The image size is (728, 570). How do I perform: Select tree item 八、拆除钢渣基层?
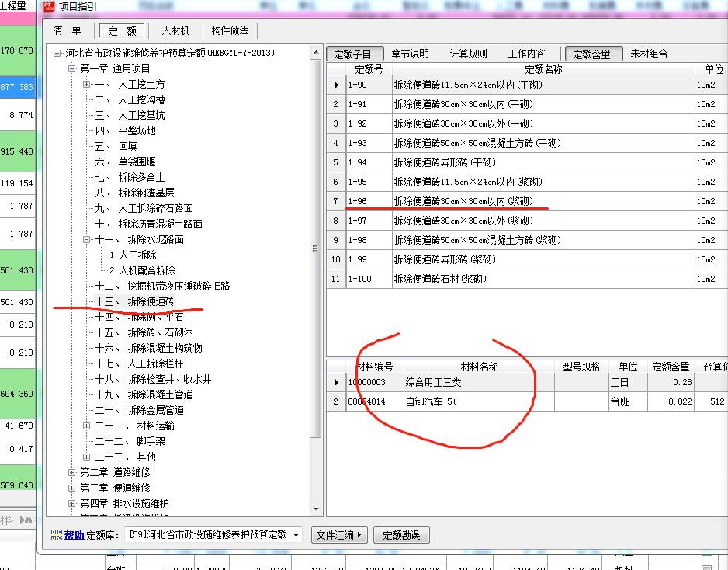coord(134,193)
